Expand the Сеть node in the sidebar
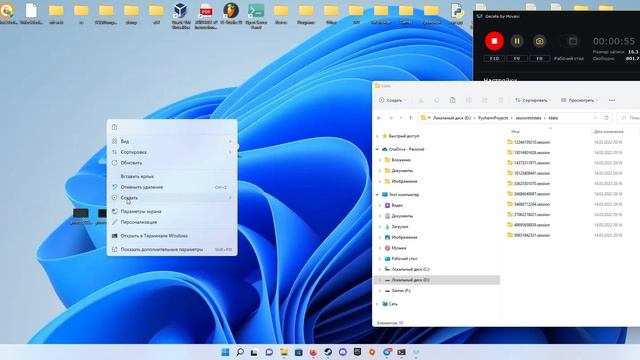Viewport: 640px width, 360px height. 377,304
